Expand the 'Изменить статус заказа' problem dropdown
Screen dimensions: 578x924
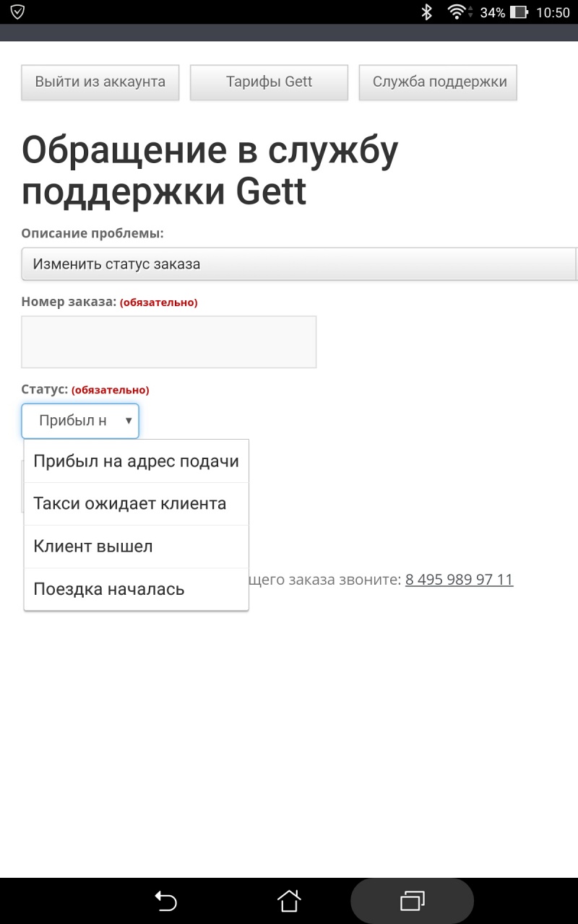pyautogui.click(x=299, y=264)
